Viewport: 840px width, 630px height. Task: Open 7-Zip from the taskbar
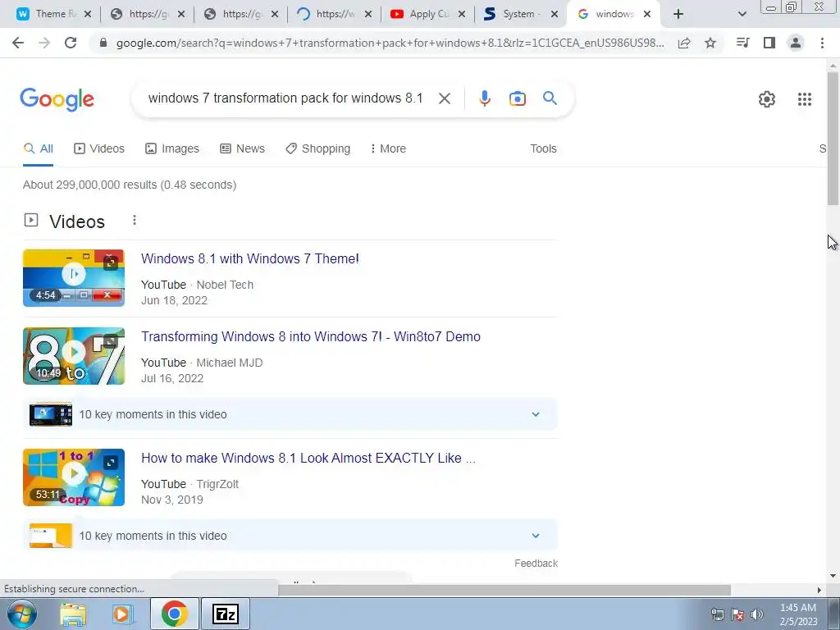point(225,614)
